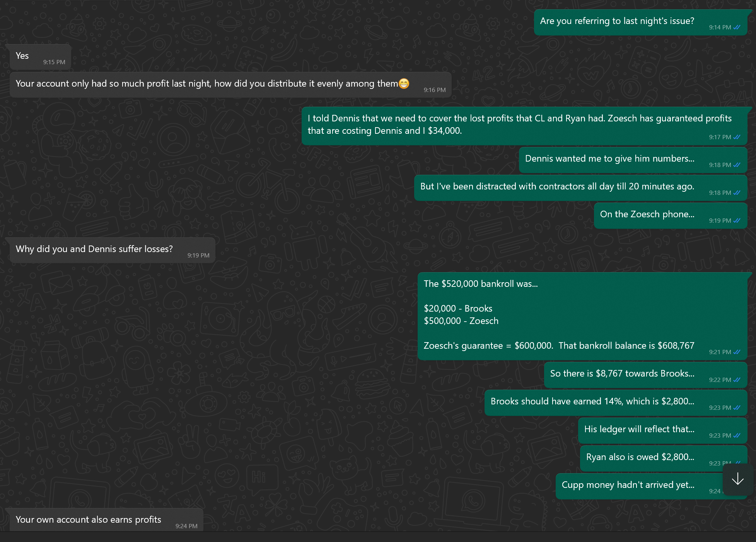The height and width of the screenshot is (542, 756).
Task: Click read checkmarks on 'last night's issue' message
Action: click(737, 27)
